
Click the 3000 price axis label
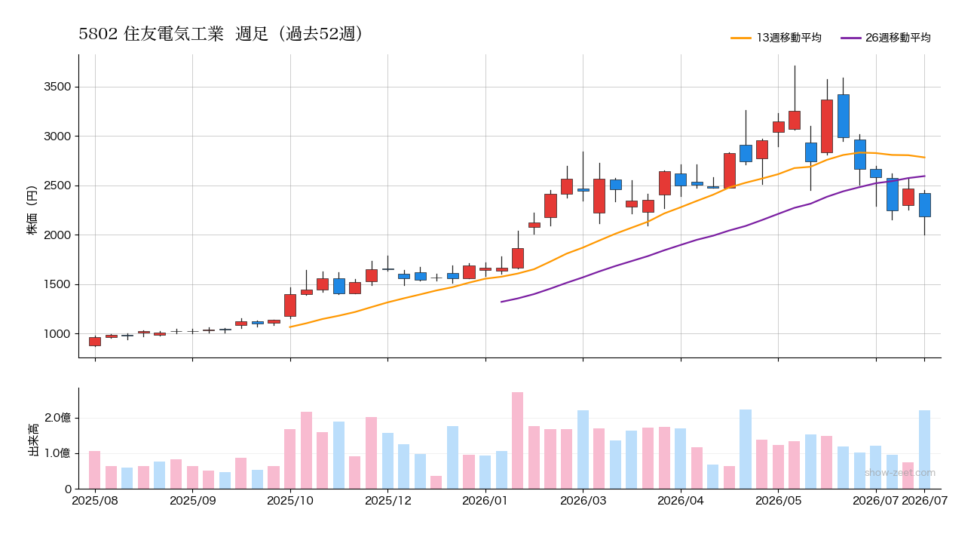[57, 137]
